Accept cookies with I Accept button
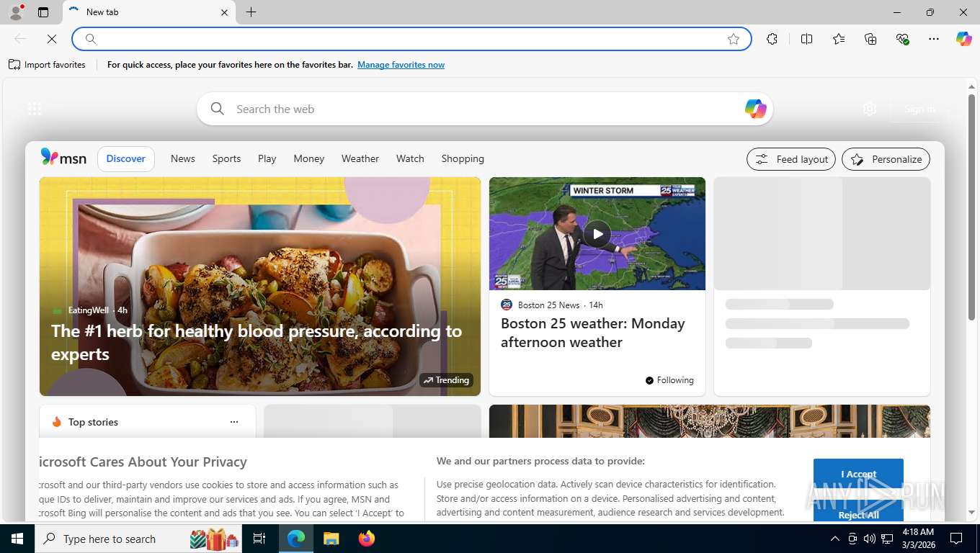Image resolution: width=980 pixels, height=553 pixels. tap(858, 474)
